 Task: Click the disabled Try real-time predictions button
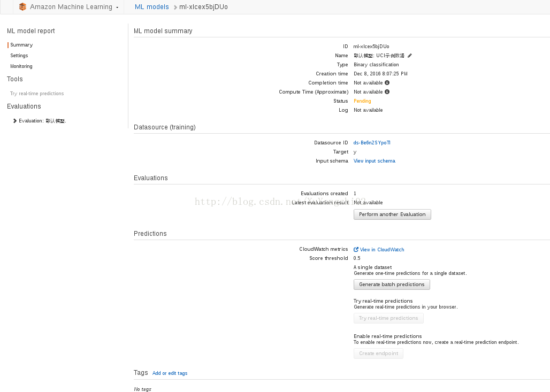coord(388,318)
